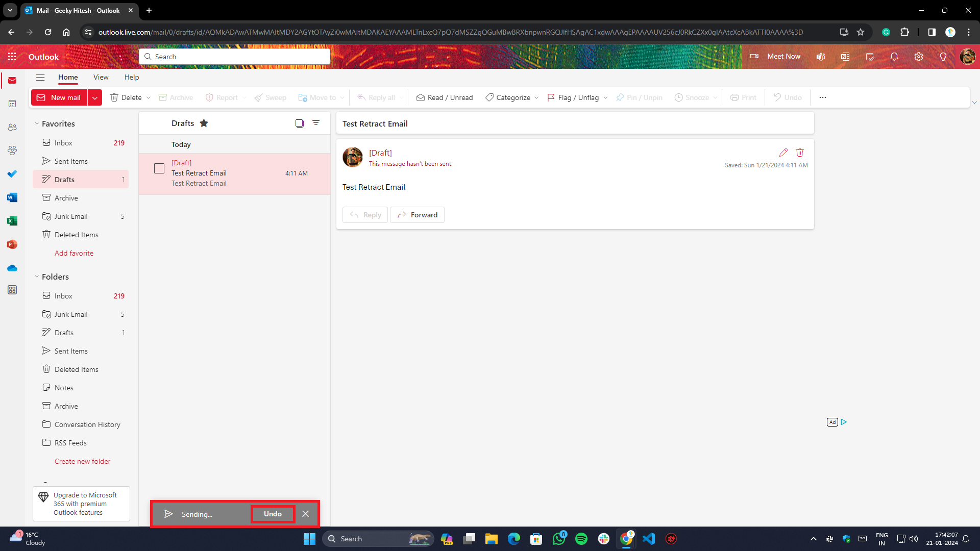Open filter options in message list

point(316,123)
